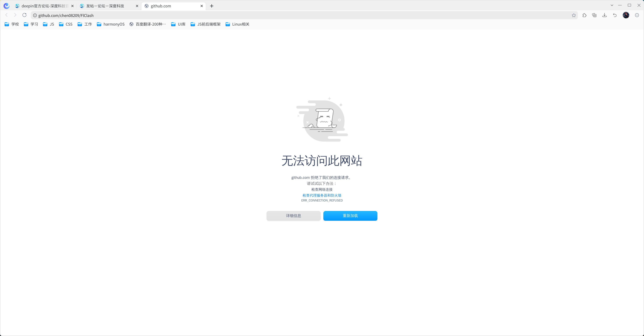Screen dimensions: 644x336
Task: Maximize the browser window
Action: pos(630,5)
